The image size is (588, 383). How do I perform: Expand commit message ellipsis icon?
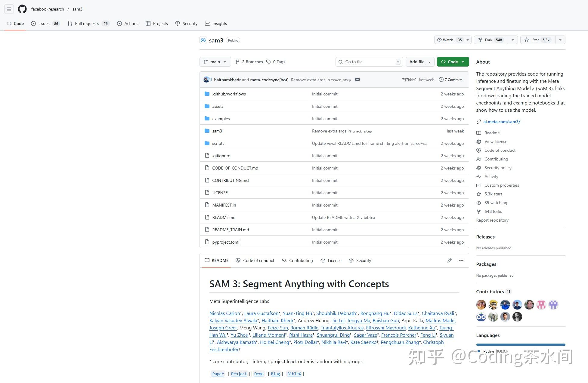(357, 80)
